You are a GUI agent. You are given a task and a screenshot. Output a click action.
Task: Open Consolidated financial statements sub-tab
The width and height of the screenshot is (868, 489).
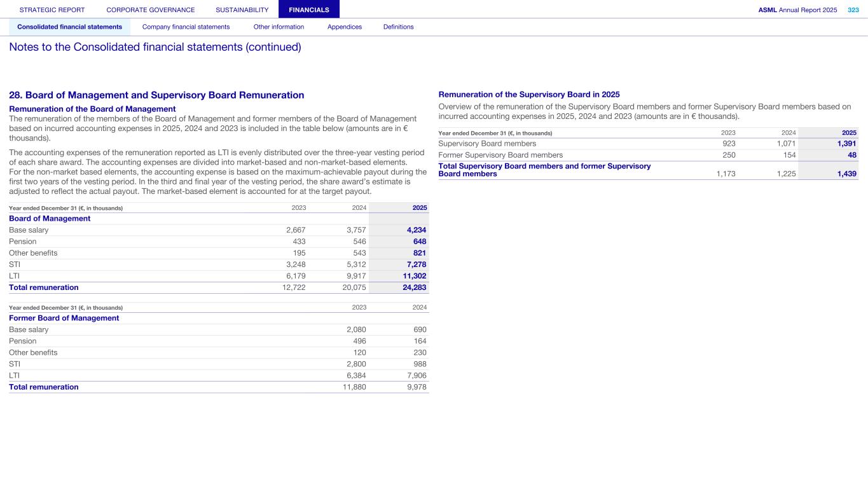[69, 27]
